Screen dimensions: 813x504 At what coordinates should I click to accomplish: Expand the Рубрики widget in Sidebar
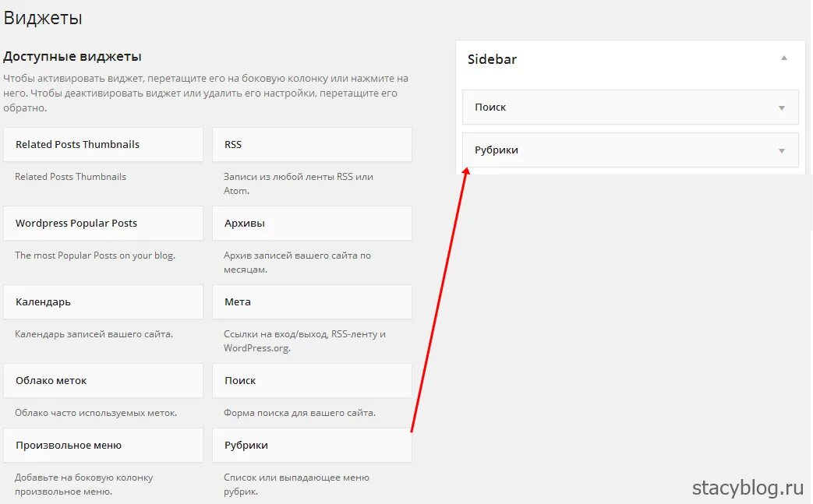(782, 150)
